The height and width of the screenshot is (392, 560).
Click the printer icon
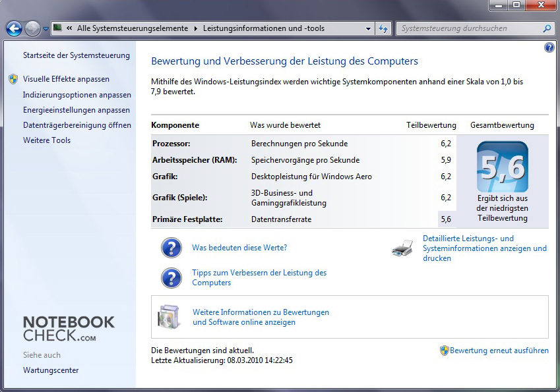click(x=402, y=248)
